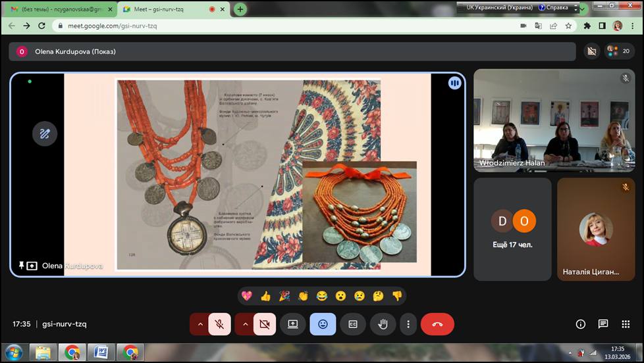Open the 'Ещё 17 чел.' participants tile

(512, 230)
